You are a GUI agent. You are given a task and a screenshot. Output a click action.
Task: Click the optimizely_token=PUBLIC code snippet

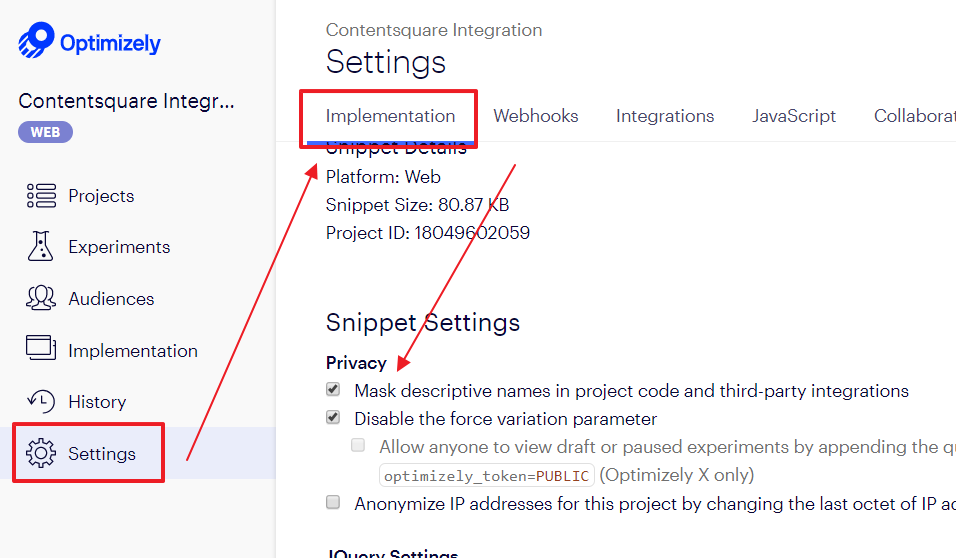click(x=487, y=476)
